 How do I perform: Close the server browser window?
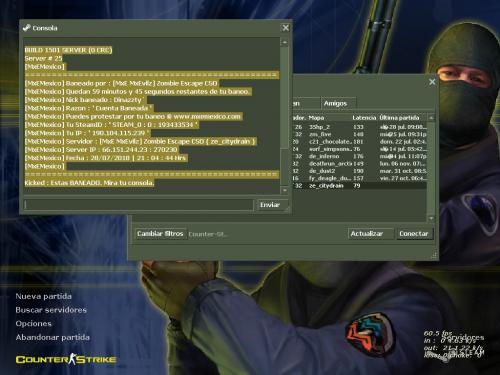pos(432,82)
